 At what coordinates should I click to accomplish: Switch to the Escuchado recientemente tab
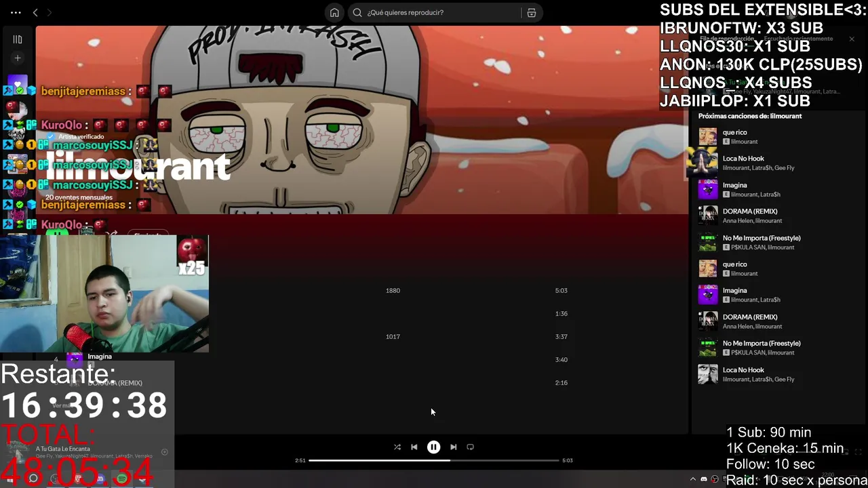click(798, 39)
